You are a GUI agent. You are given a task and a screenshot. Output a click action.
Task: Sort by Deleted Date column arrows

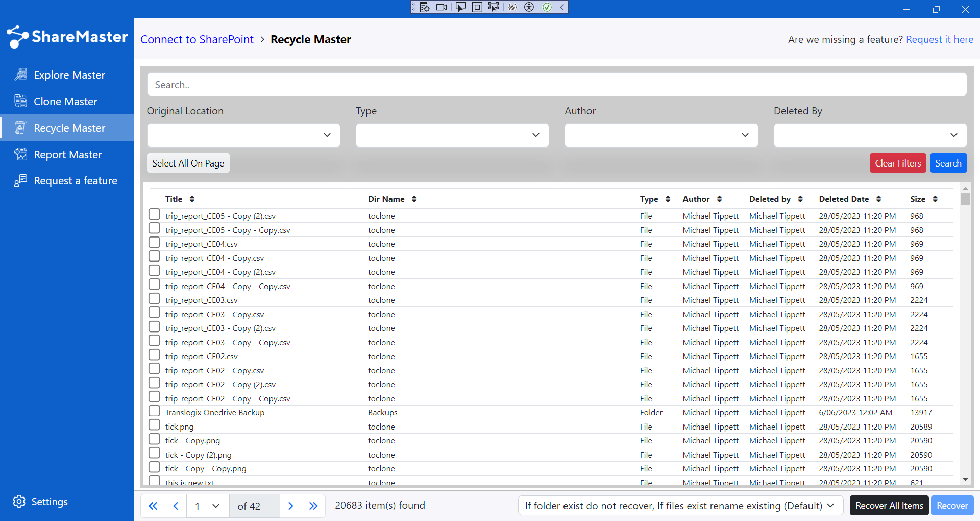[x=878, y=199]
